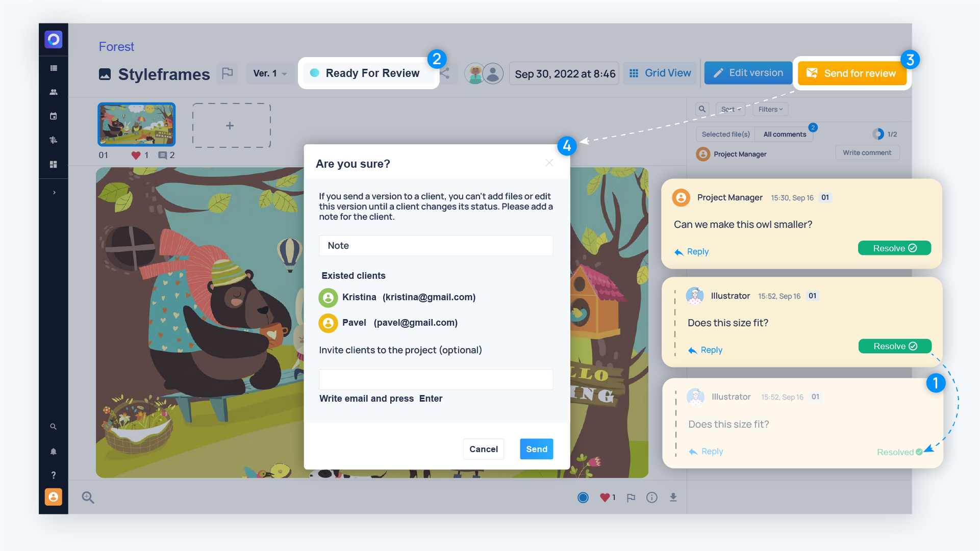Expand the Sort options in comments panel
Image resolution: width=980 pixels, height=551 pixels.
[x=731, y=109]
